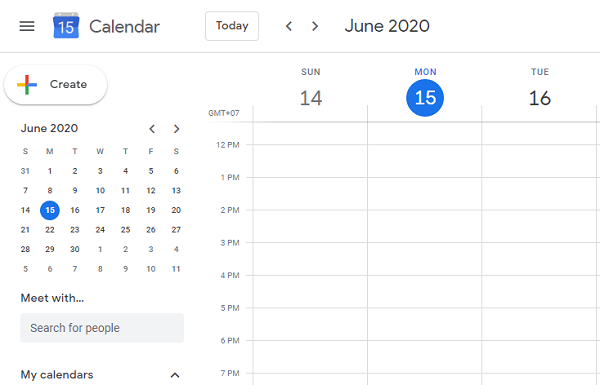This screenshot has height=385, width=600.
Task: Click 4 PM slot on Tuesday column
Action: point(539,292)
